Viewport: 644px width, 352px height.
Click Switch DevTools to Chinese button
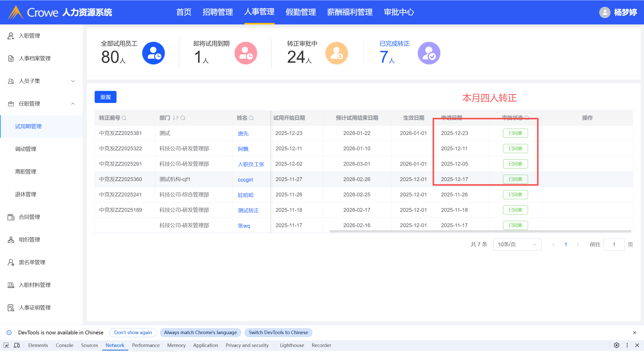278,332
